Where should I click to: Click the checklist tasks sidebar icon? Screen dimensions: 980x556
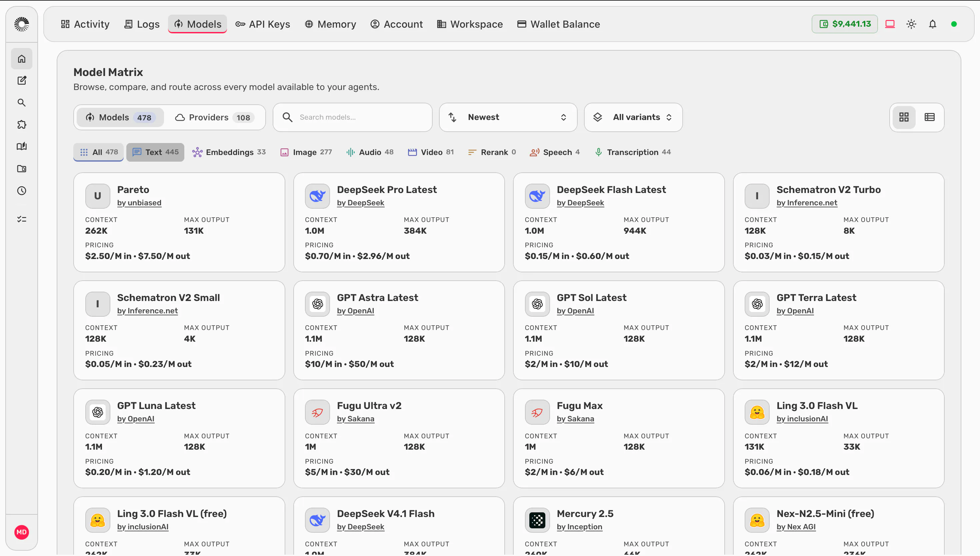[x=21, y=219]
